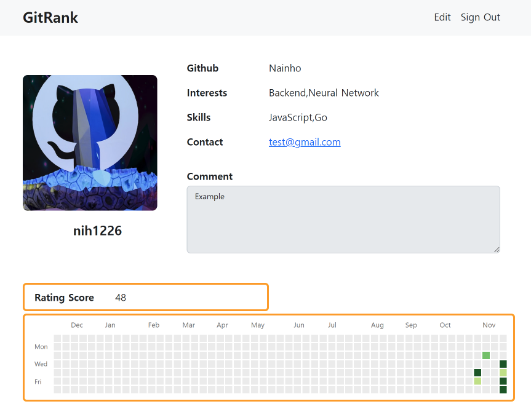Click the Nov month label on heatmap
This screenshot has height=420, width=531.
489,325
